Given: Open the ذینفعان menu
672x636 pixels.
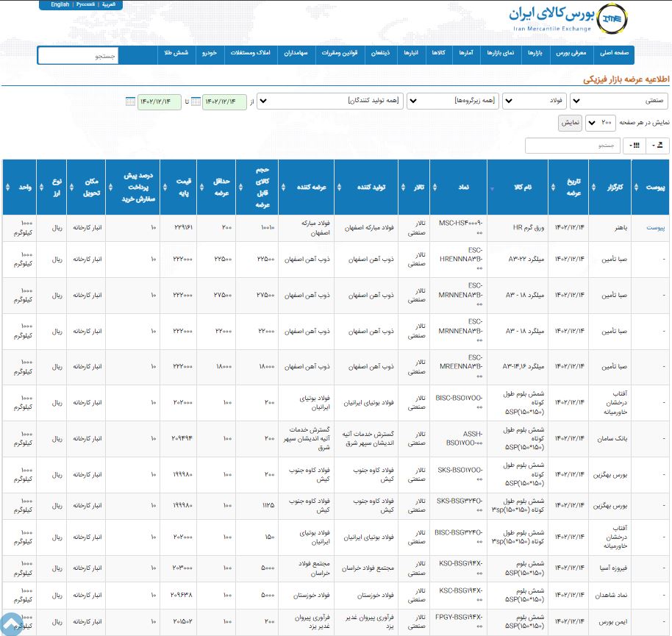Looking at the screenshot, I should [381, 53].
